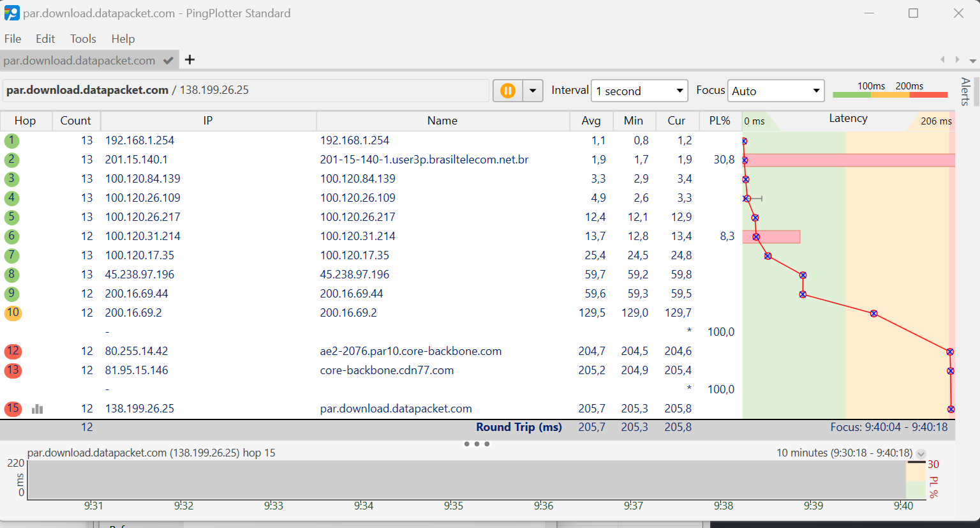Open the Edit menu
Image resolution: width=980 pixels, height=528 pixels.
click(x=45, y=39)
